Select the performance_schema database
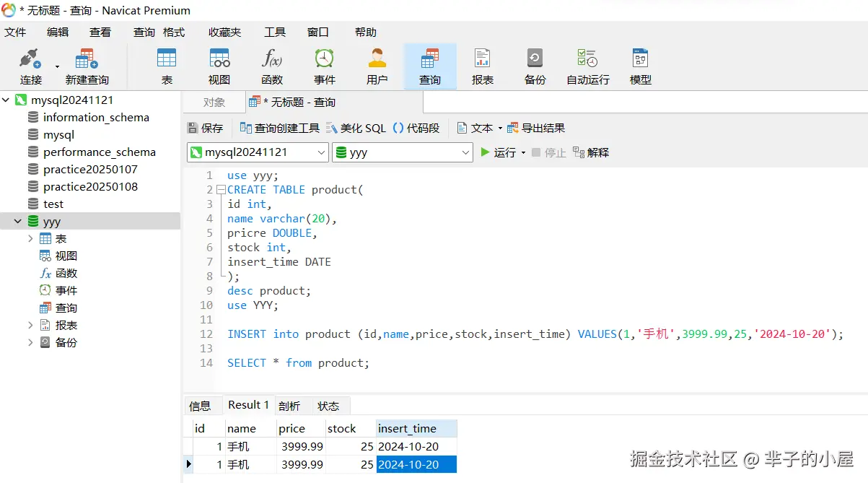 click(100, 152)
